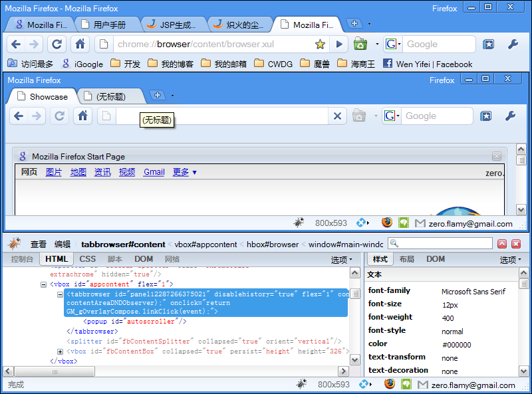Screen dimensions: 532x394
Task: Select the 布局 tab in the side panel
Action: tap(406, 259)
